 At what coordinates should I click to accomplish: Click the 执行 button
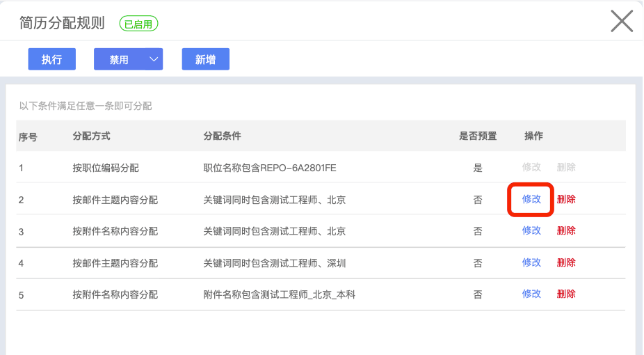[51, 60]
